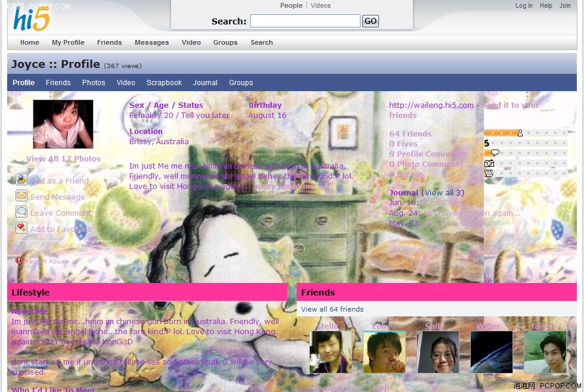Click the friends meter person icon
Screen dimensions: 584x392
coord(520,133)
